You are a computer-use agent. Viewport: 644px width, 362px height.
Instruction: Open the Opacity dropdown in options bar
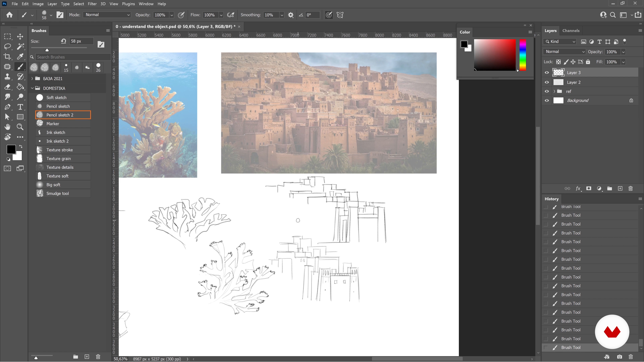click(x=172, y=15)
